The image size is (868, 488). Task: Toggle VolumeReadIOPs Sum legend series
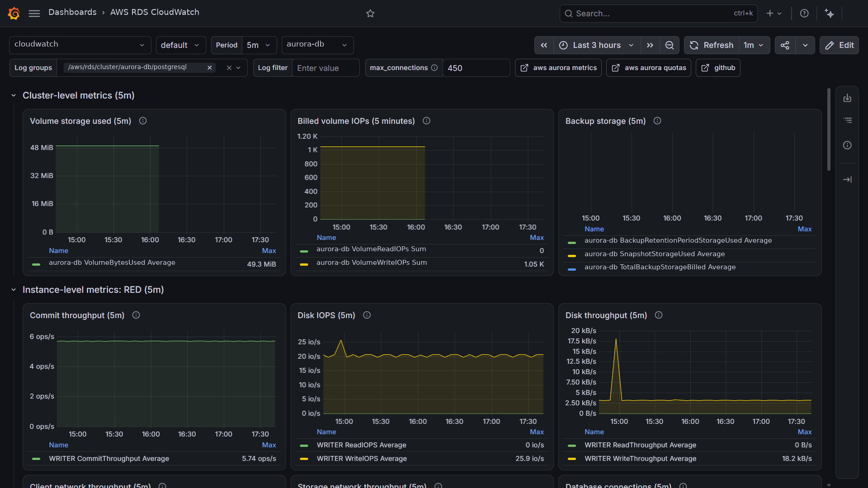(x=371, y=249)
